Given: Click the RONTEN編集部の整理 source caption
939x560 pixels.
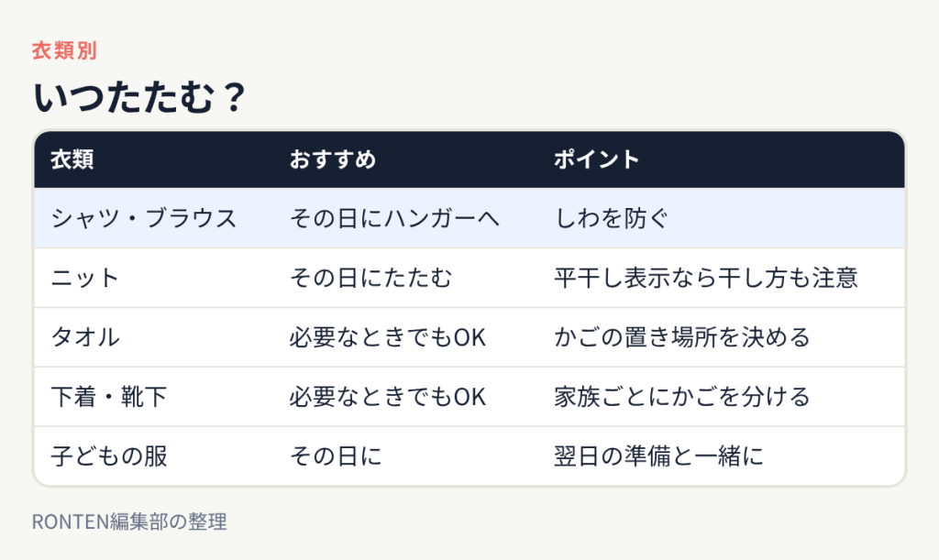Looking at the screenshot, I should pos(129,522).
